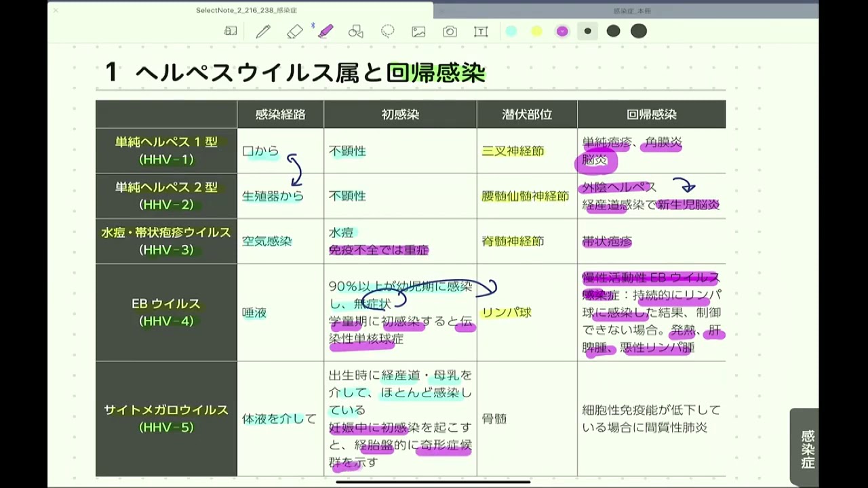The height and width of the screenshot is (488, 868).
Task: Pick the cyan highlighter color
Action: pyautogui.click(x=511, y=31)
